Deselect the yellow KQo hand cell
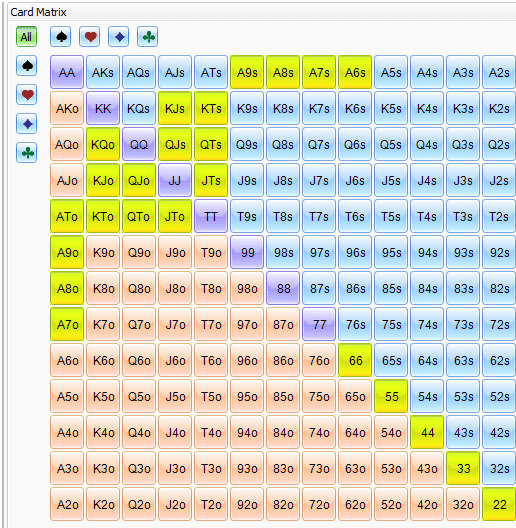516x528 pixels. [103, 144]
